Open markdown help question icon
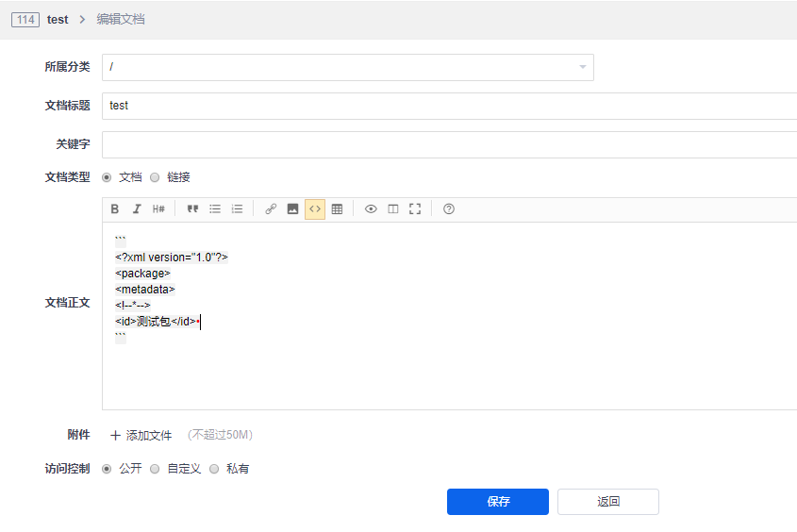This screenshot has height=532, width=797. coord(449,208)
